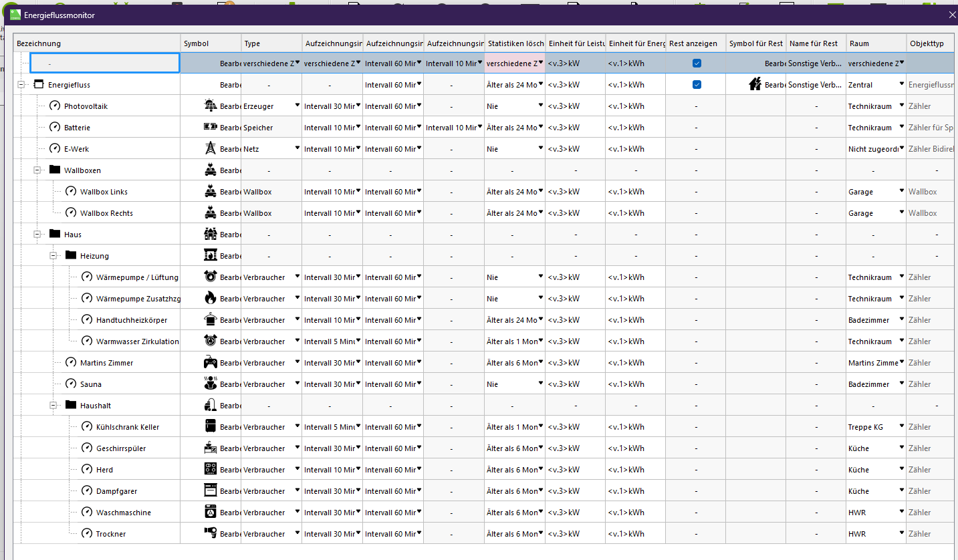958x560 pixels.
Task: Click the symbol icon for Wärmepumpe / Lüftung
Action: coord(210,277)
